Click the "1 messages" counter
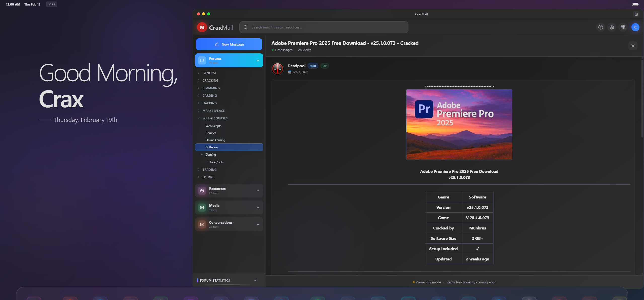The image size is (644, 300). pyautogui.click(x=283, y=50)
